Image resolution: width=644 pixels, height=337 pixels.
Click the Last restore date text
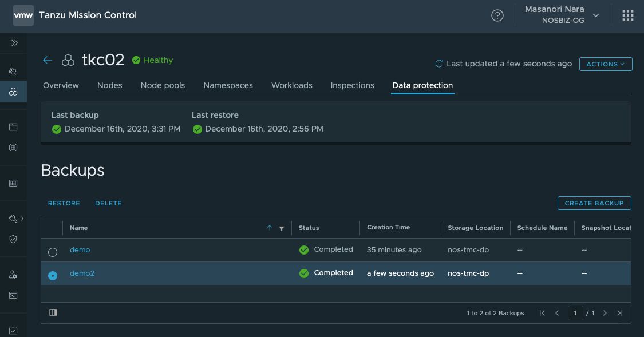pyautogui.click(x=264, y=129)
